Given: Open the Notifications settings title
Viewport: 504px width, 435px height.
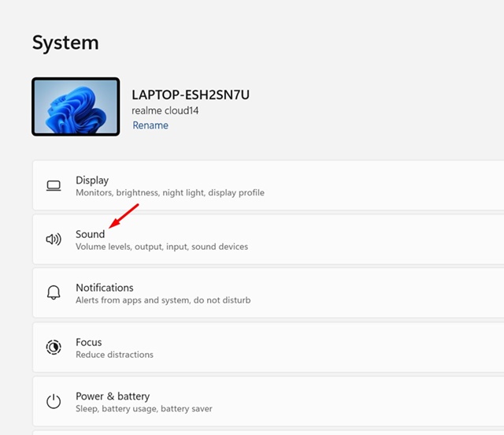Looking at the screenshot, I should [105, 288].
